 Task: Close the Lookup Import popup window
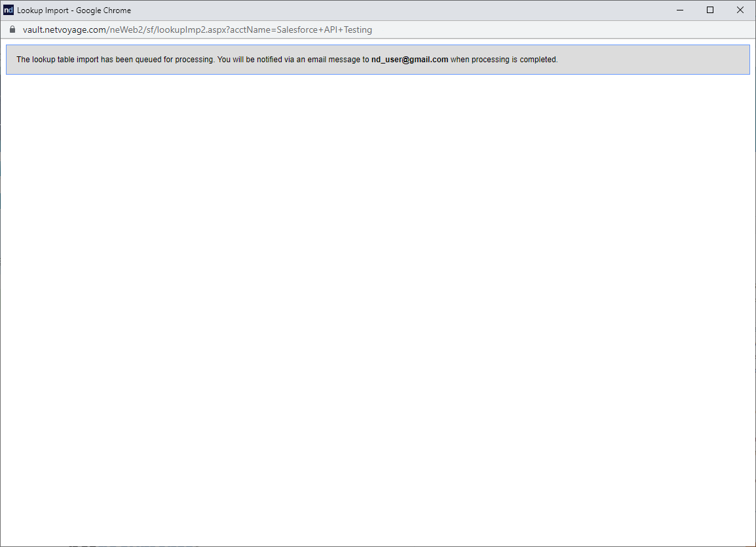click(x=740, y=10)
